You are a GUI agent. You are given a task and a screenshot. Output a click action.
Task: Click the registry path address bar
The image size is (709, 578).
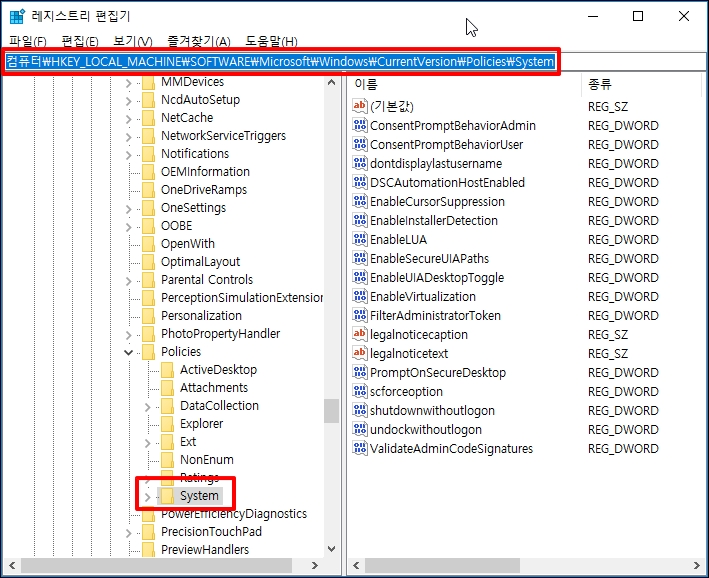click(355, 62)
